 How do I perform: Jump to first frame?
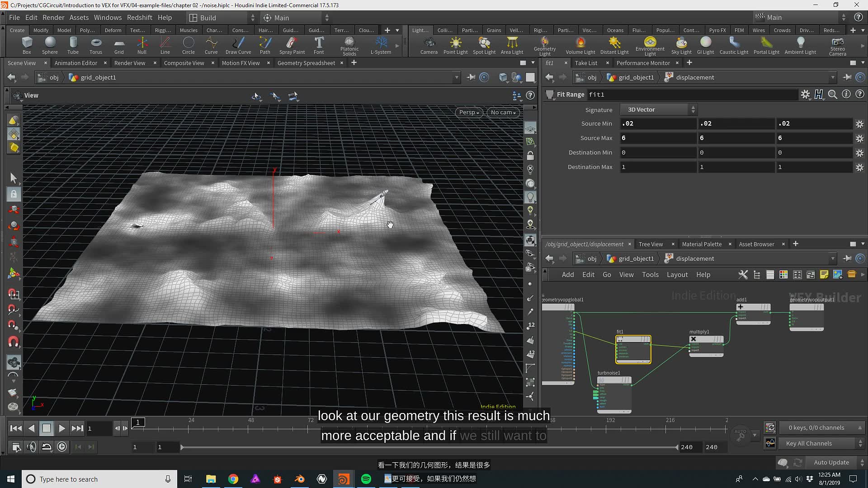click(16, 428)
